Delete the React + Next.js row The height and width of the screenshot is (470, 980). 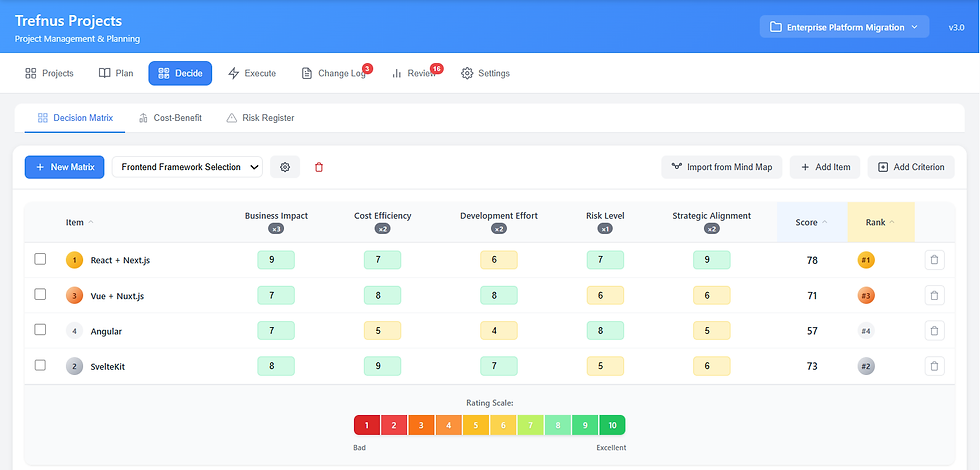coord(934,260)
